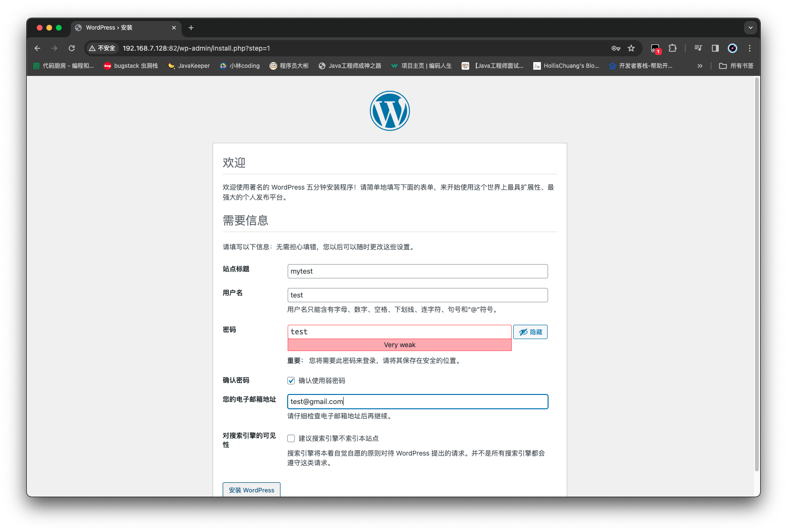Reload the install page
This screenshot has width=787, height=532.
click(72, 48)
